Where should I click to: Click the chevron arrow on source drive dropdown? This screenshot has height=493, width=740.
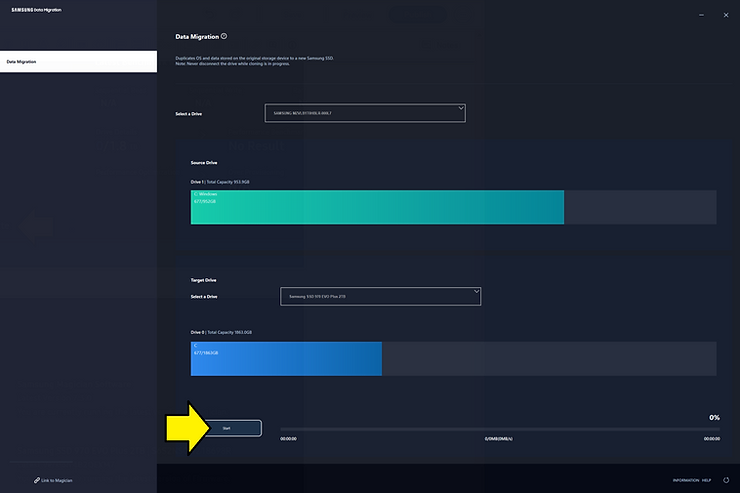tap(461, 108)
